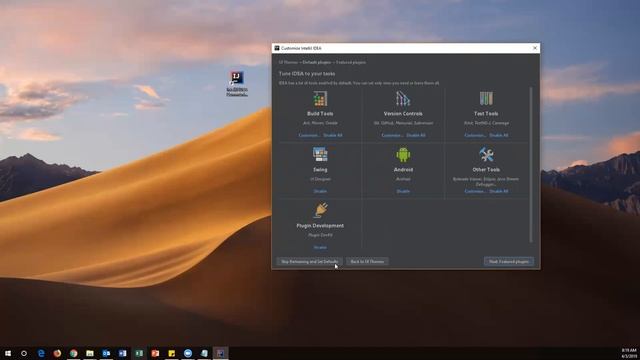Click the Plugin Development plug icon
The image size is (640, 360).
[x=321, y=210]
